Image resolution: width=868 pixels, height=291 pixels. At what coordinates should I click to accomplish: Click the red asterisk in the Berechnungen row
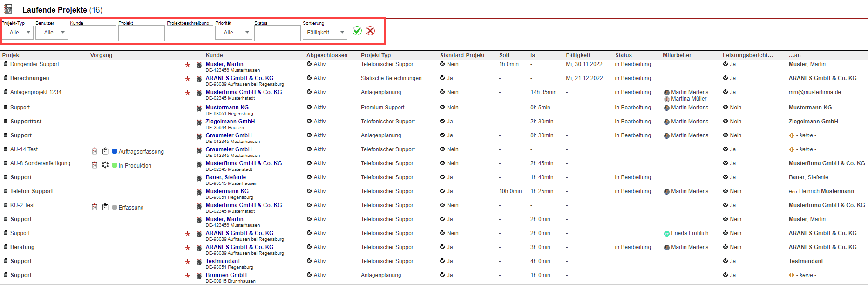pyautogui.click(x=188, y=79)
